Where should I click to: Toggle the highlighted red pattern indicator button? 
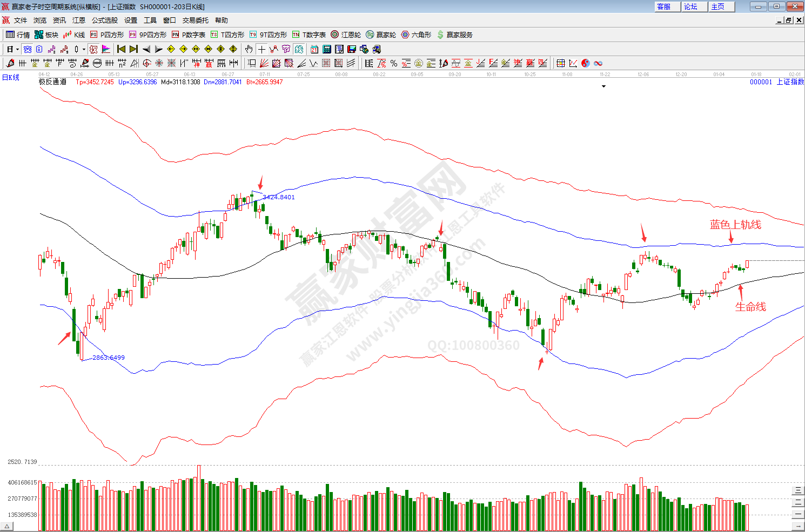pos(93,49)
